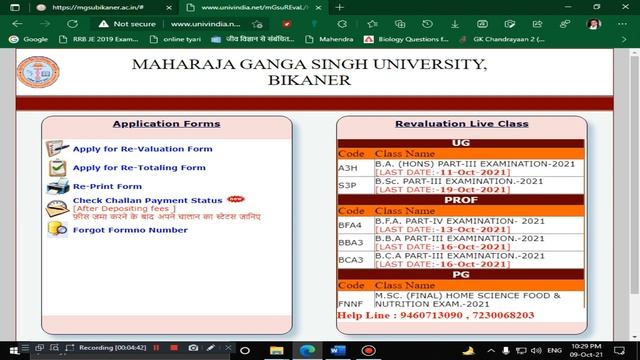
Task: Open Google bookmark
Action: point(29,39)
